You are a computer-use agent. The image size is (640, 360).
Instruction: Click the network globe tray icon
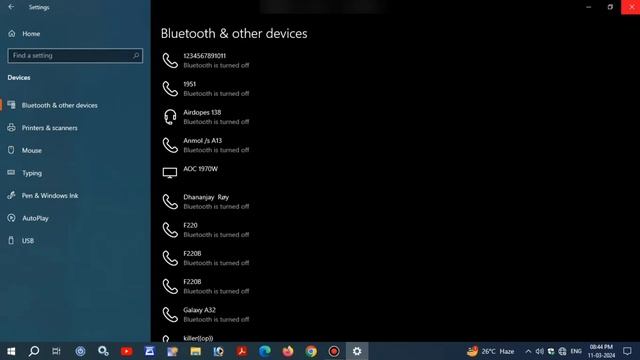point(562,351)
